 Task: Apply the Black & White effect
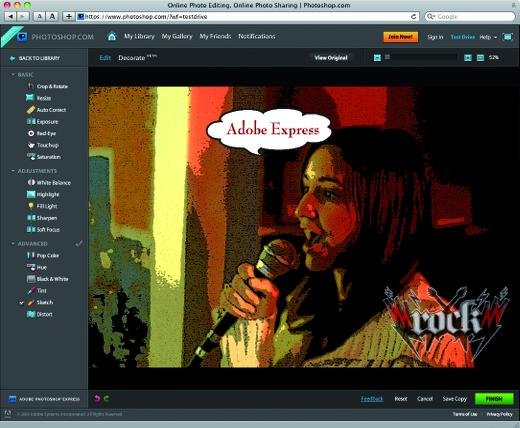48,279
